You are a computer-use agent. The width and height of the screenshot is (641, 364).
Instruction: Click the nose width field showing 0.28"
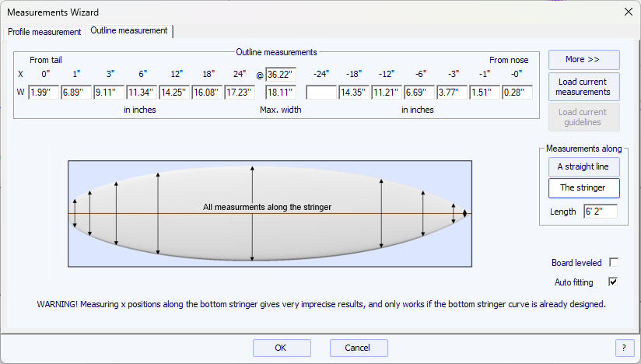coord(517,93)
